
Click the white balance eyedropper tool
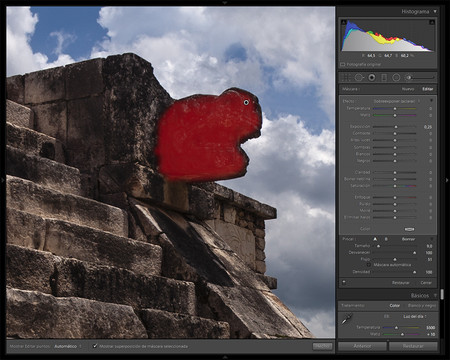click(x=347, y=319)
